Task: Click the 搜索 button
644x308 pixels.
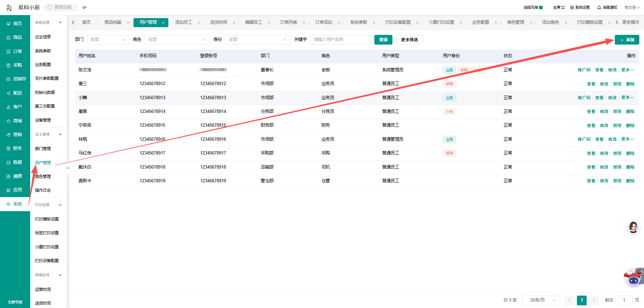Action: pyautogui.click(x=383, y=40)
